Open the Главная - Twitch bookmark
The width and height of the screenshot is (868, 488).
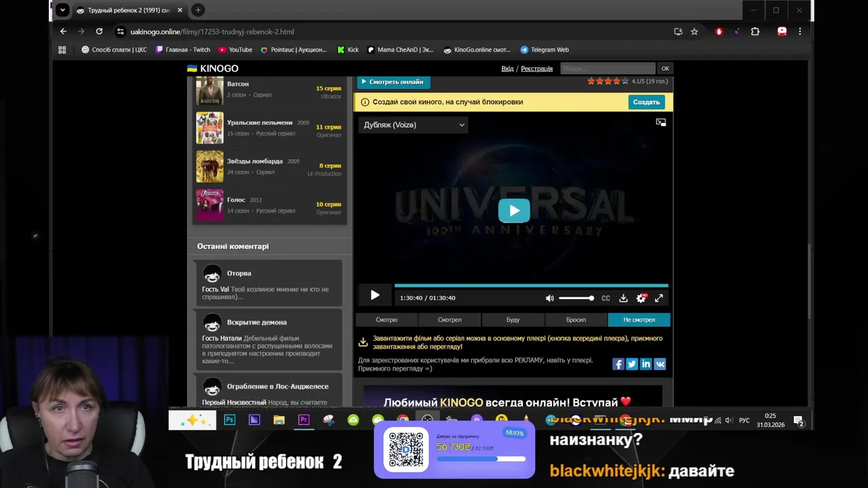click(x=183, y=49)
